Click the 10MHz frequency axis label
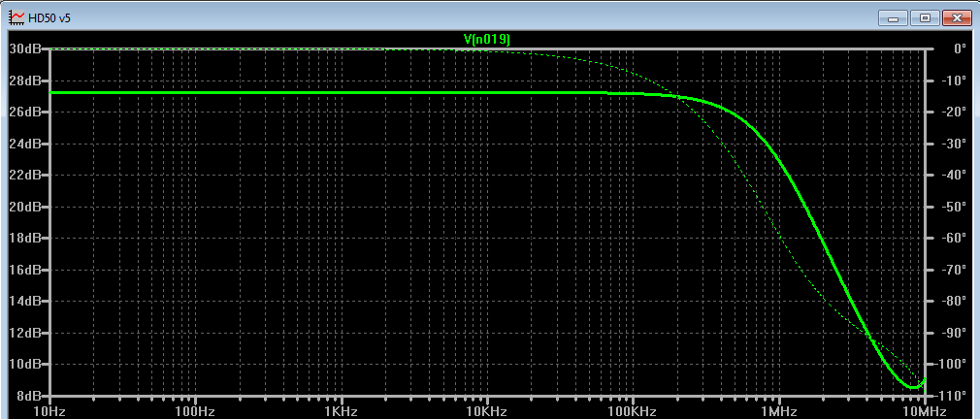This screenshot has height=419, width=980. [925, 411]
